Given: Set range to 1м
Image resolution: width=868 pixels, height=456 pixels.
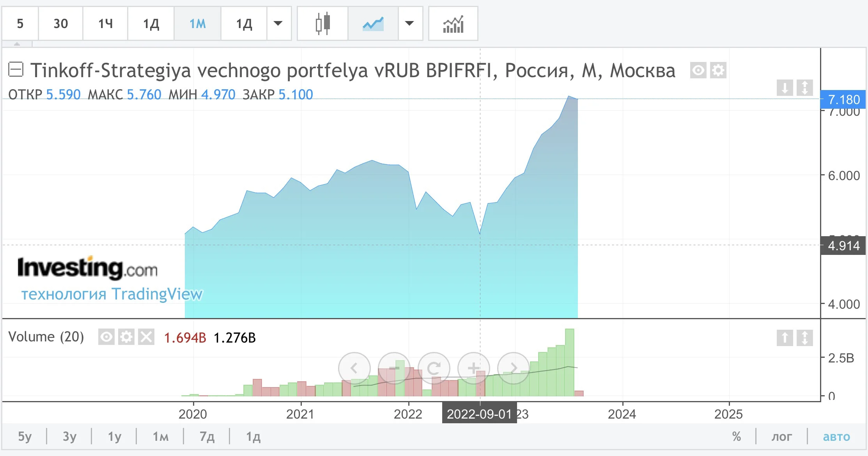Looking at the screenshot, I should pyautogui.click(x=161, y=437).
